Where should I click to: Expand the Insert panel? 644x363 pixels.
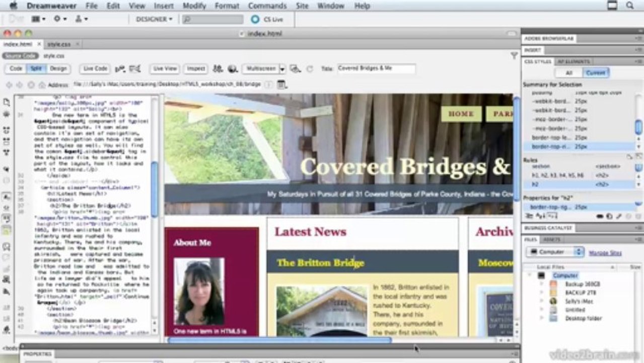coord(533,50)
